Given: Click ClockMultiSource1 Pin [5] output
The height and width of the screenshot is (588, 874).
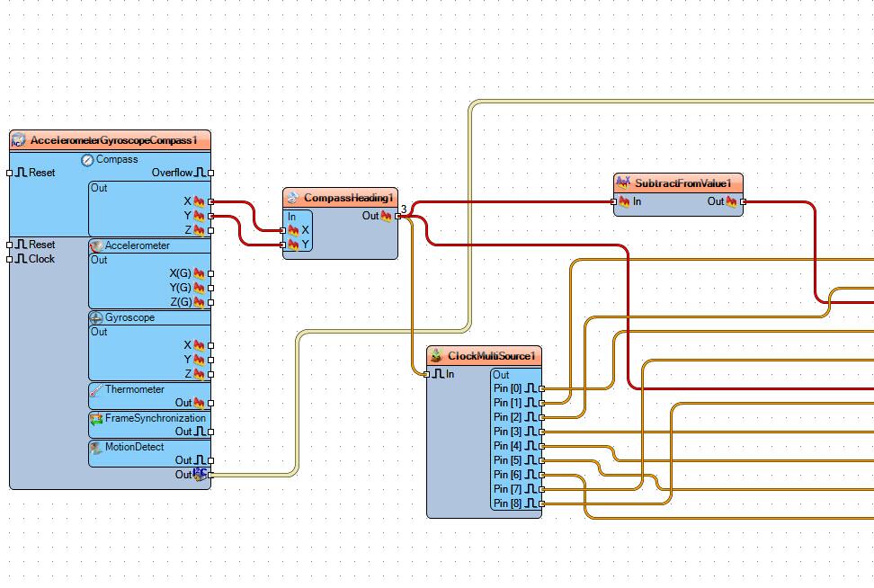Looking at the screenshot, I should (541, 461).
